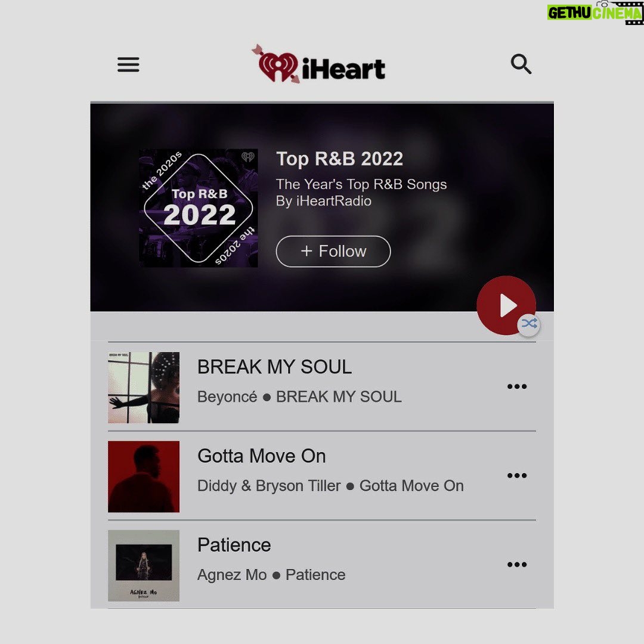Open the Beyoncé artist link

point(227,397)
